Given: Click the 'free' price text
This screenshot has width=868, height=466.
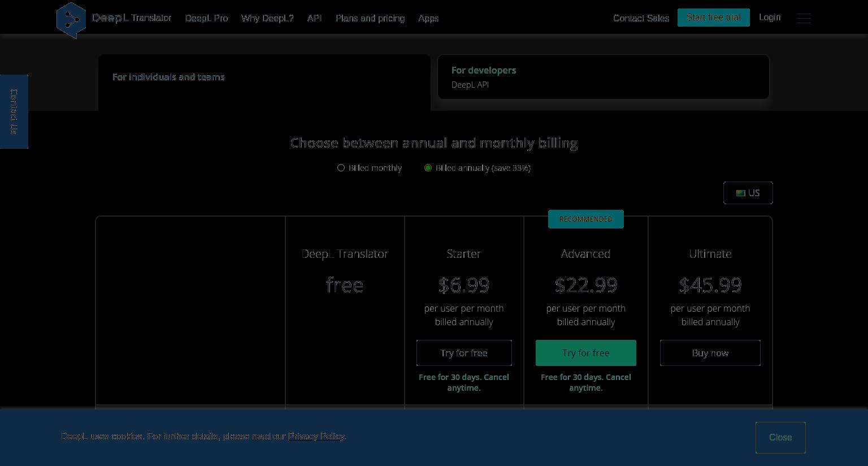Looking at the screenshot, I should point(345,285).
